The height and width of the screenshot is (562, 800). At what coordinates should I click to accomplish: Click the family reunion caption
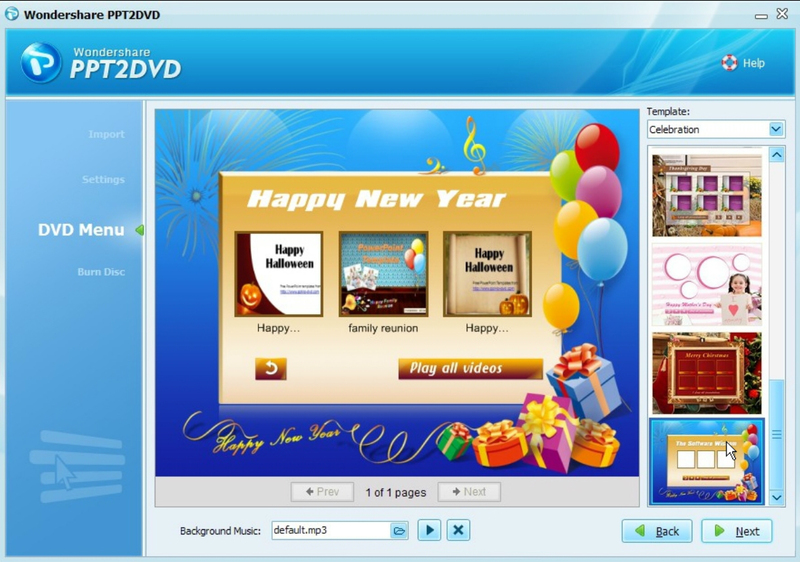[383, 328]
